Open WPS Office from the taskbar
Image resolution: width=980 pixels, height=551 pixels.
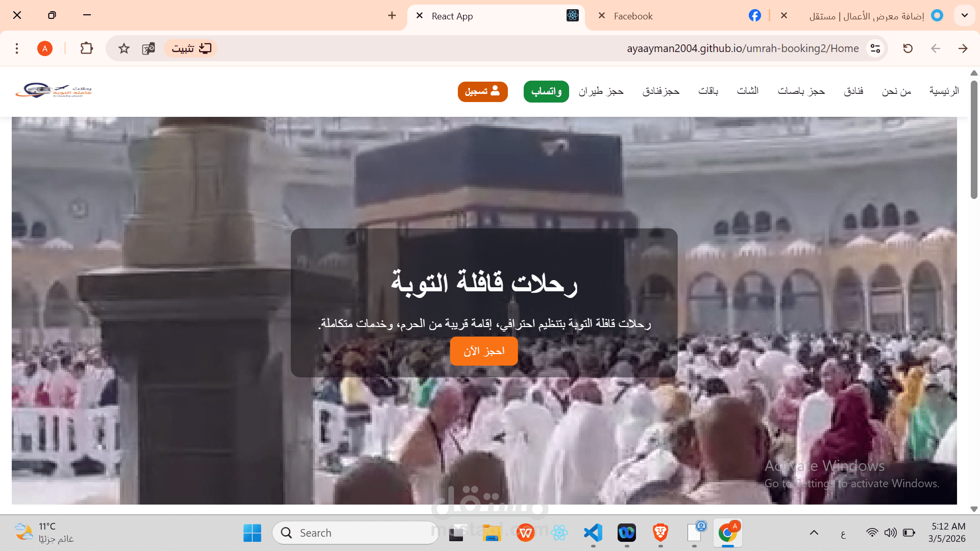click(525, 532)
